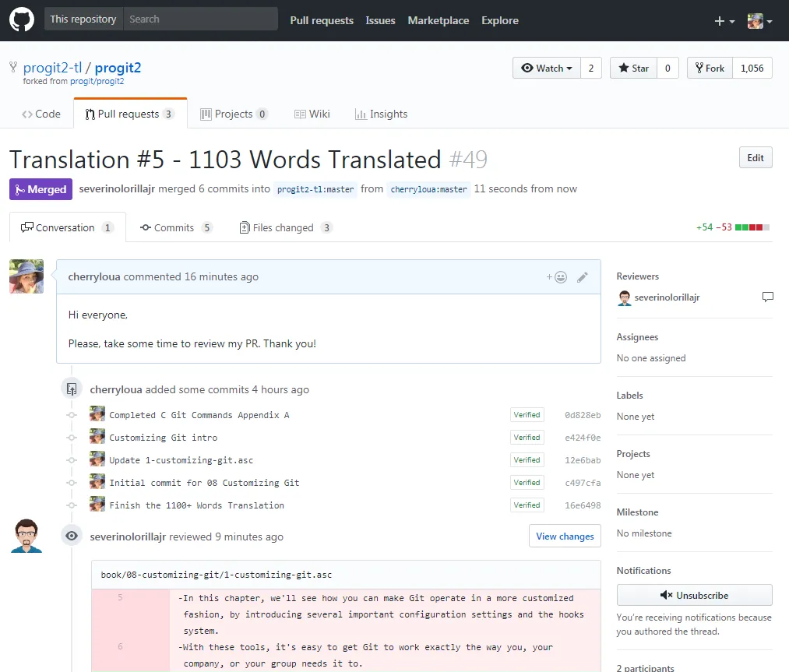Click Verified badge for commit 12e6bab
789x672 pixels.
click(x=527, y=459)
